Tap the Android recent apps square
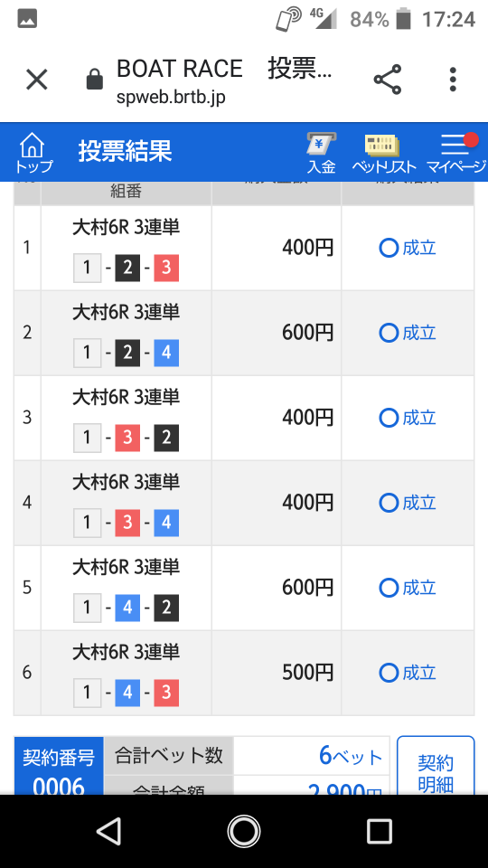 pos(380,831)
